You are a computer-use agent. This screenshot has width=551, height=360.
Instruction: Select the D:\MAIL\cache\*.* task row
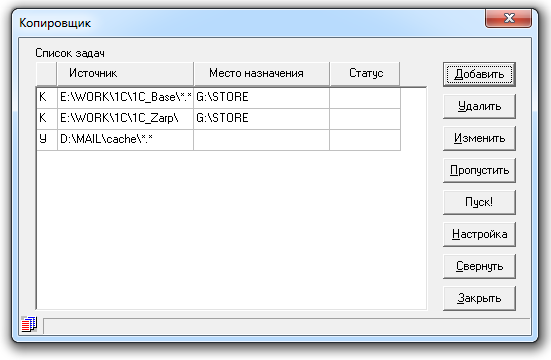coord(218,140)
